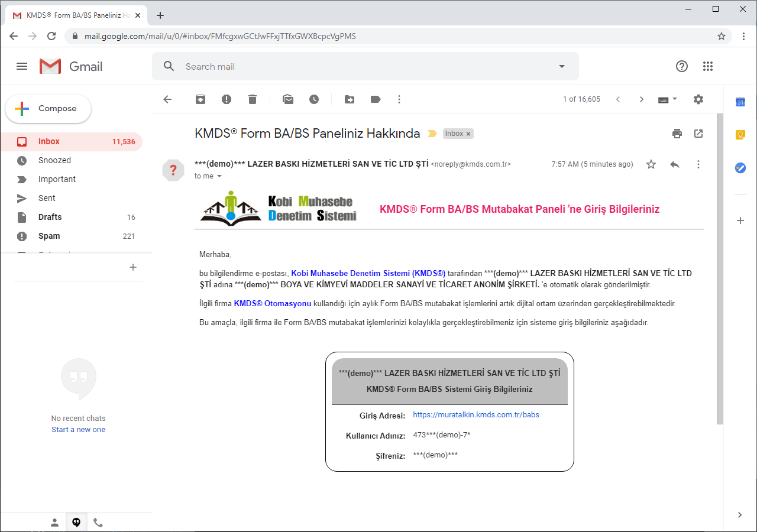The height and width of the screenshot is (532, 757).
Task: Close the KMDS Form BA/BS browser tab
Action: pyautogui.click(x=138, y=15)
